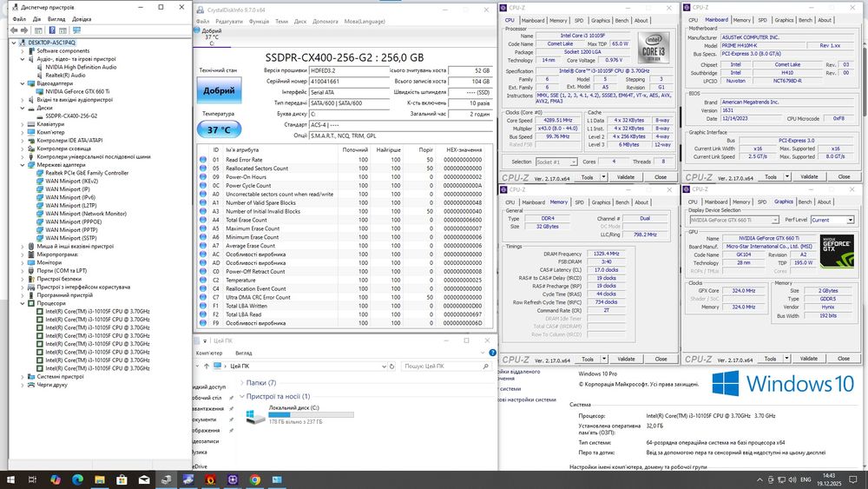868x489 pixels.
Task: Switch to the purple CPU-Z taskbar icon
Action: coord(233,479)
